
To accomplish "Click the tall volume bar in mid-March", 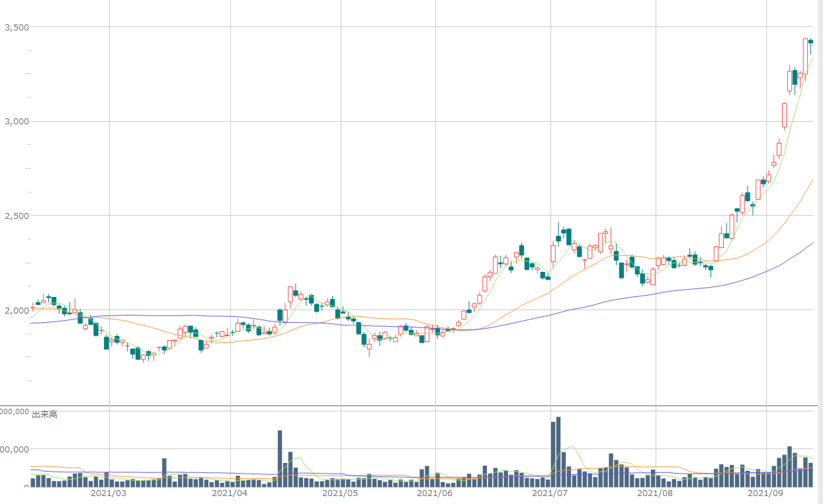I will click(x=164, y=472).
